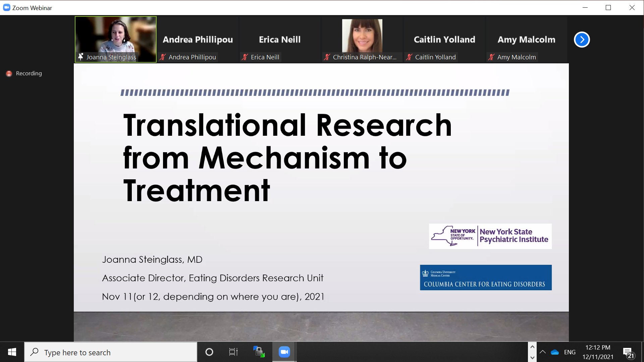Click Amy Malcolm's muted microphone icon

click(x=491, y=57)
